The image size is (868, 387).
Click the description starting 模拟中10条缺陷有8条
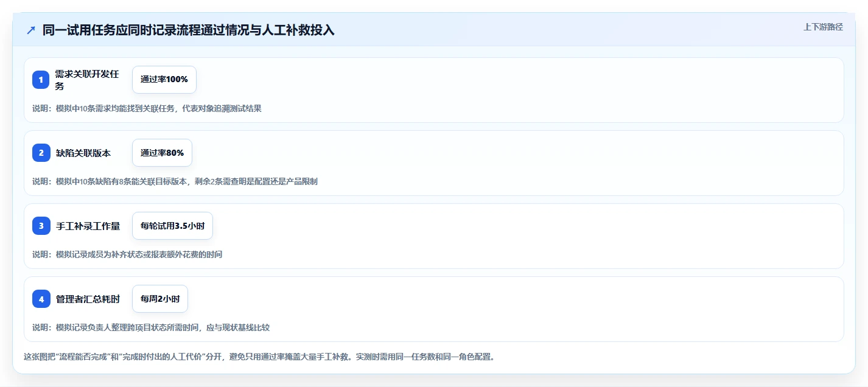pyautogui.click(x=175, y=181)
